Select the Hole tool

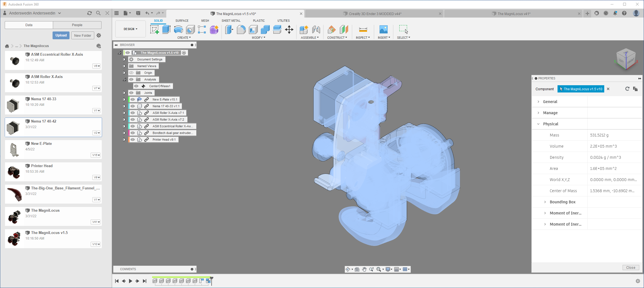(x=190, y=29)
